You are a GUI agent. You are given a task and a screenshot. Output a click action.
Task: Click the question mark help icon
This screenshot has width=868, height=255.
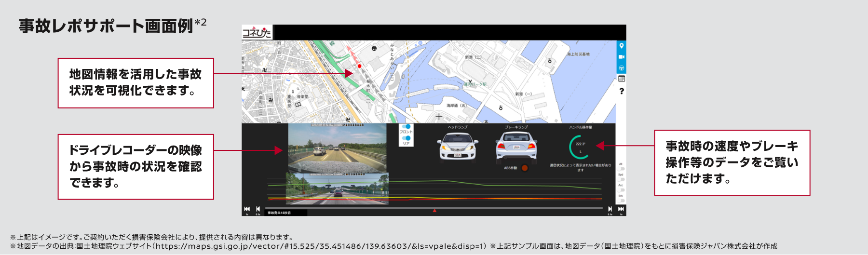(x=621, y=91)
